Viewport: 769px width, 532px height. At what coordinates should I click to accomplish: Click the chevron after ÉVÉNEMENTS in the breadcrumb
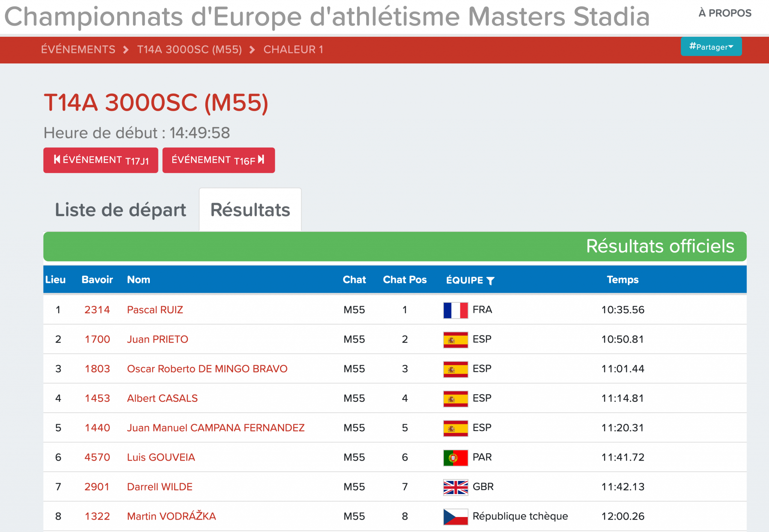126,50
